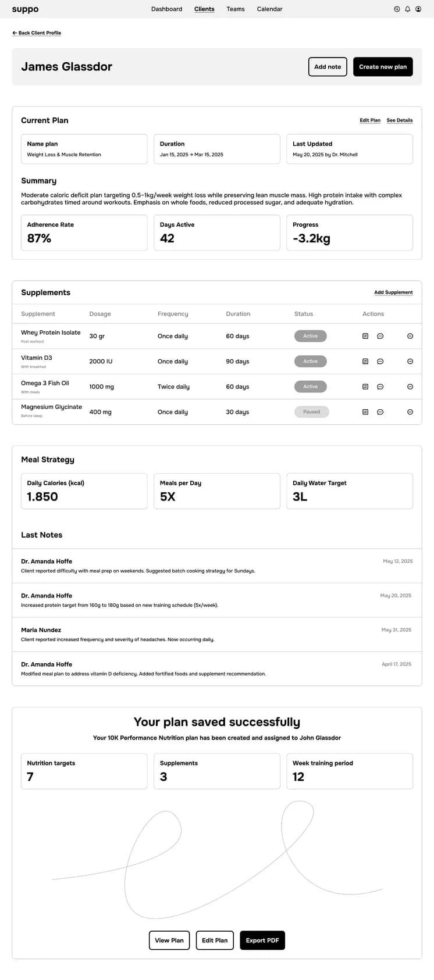Click details icon for Whey Protein Isolate
Screen dimensions: 434x980
coord(365,336)
